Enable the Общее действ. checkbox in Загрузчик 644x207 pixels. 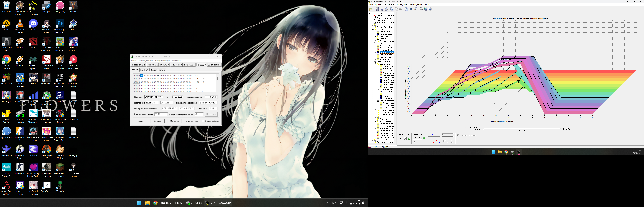pyautogui.click(x=203, y=121)
